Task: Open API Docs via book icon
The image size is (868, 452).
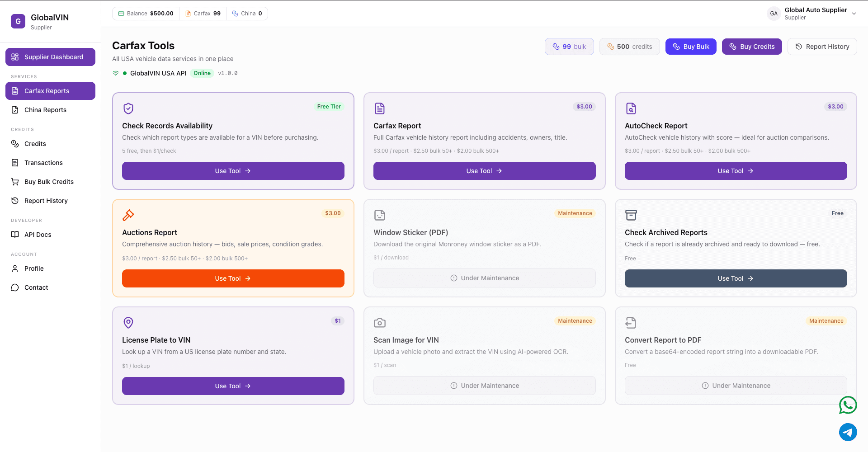Action: (15, 234)
